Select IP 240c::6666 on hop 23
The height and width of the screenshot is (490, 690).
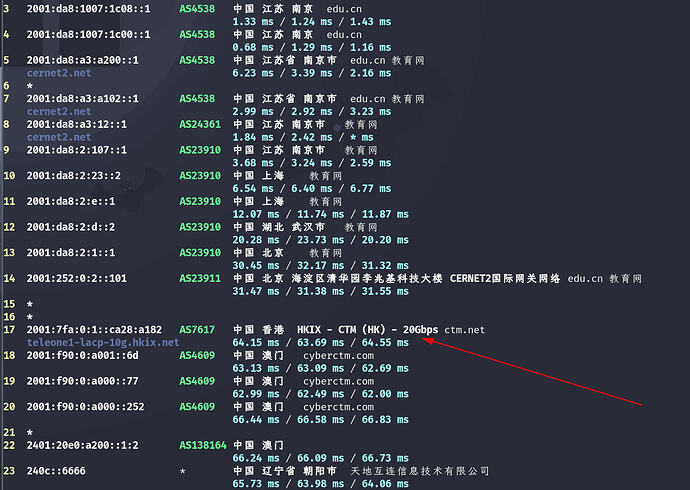56,471
